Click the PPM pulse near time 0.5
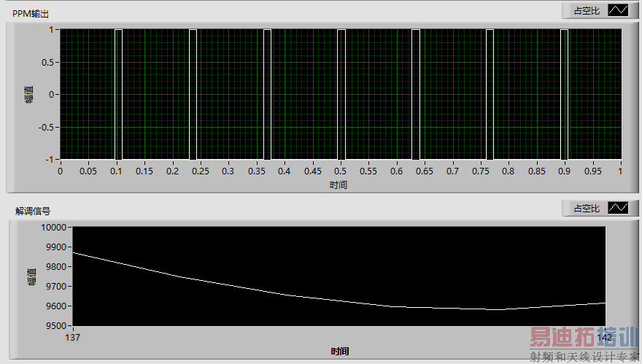The height and width of the screenshot is (364, 642). pos(341,94)
